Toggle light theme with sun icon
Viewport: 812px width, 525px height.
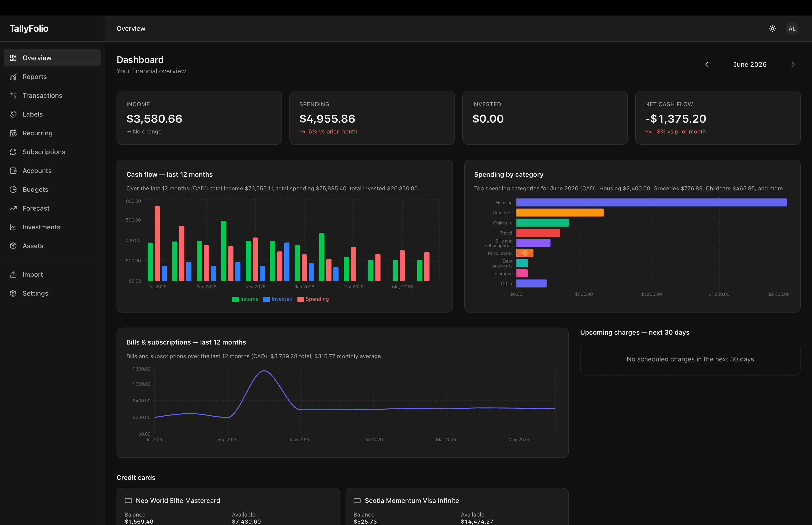[773, 29]
